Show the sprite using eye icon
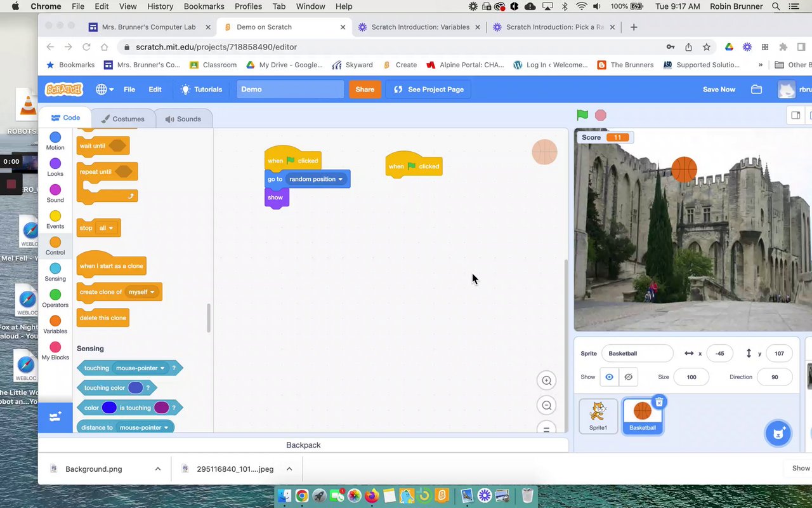812x508 pixels. (609, 377)
